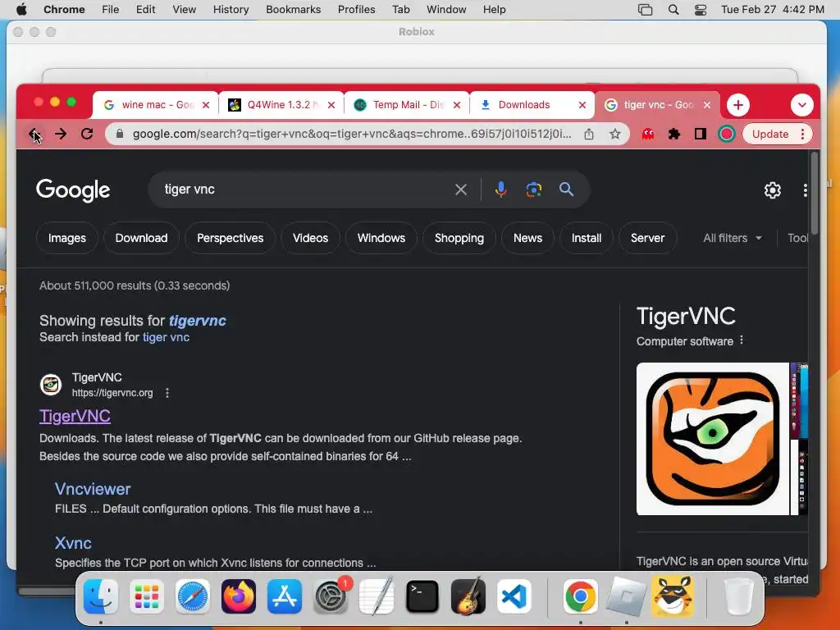The width and height of the screenshot is (840, 630).
Task: Open Google quick settings gear
Action: pyautogui.click(x=772, y=190)
